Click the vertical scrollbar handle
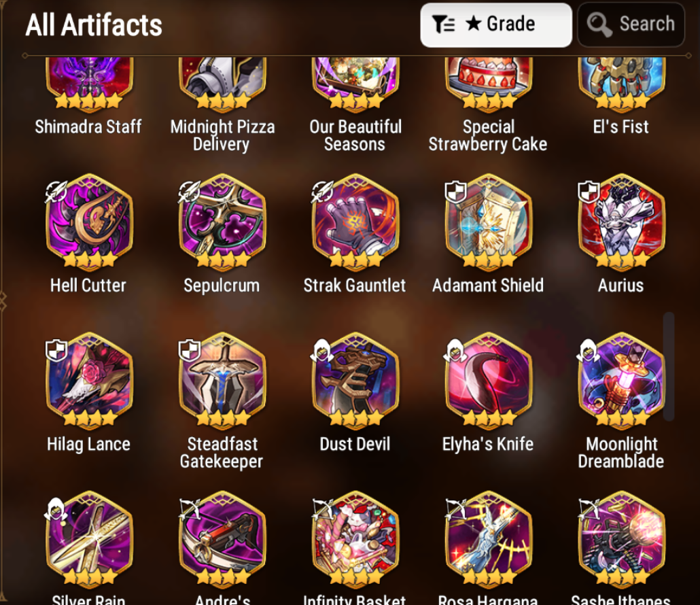Image resolution: width=700 pixels, height=605 pixels. point(668,366)
